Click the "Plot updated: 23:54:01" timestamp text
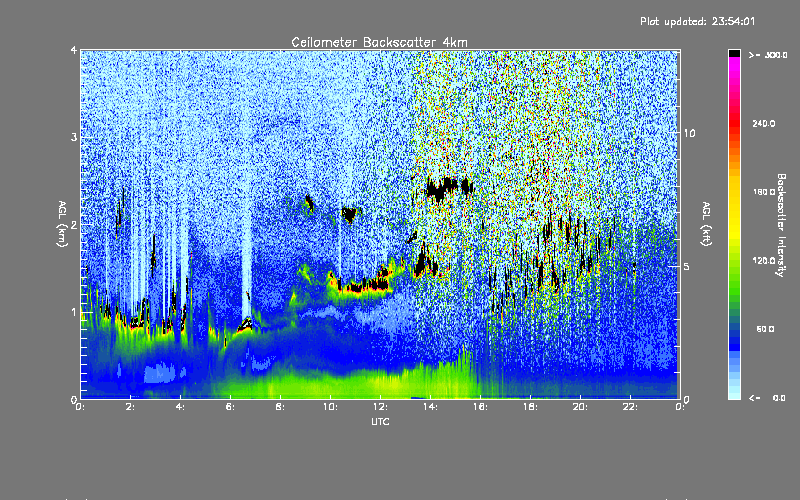800x500 pixels. (x=697, y=21)
